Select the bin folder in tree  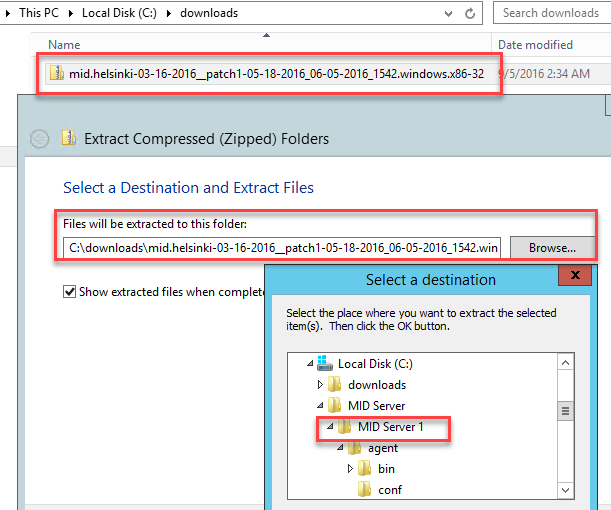click(x=386, y=469)
